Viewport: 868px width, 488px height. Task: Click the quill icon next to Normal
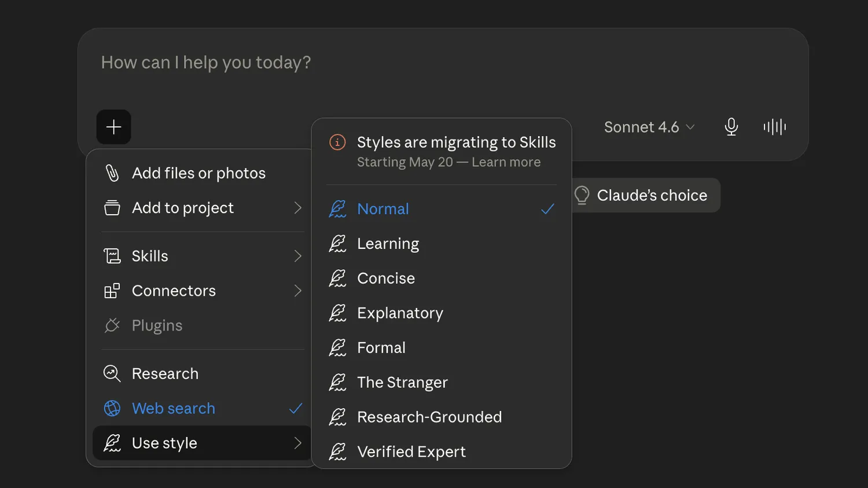(x=337, y=209)
